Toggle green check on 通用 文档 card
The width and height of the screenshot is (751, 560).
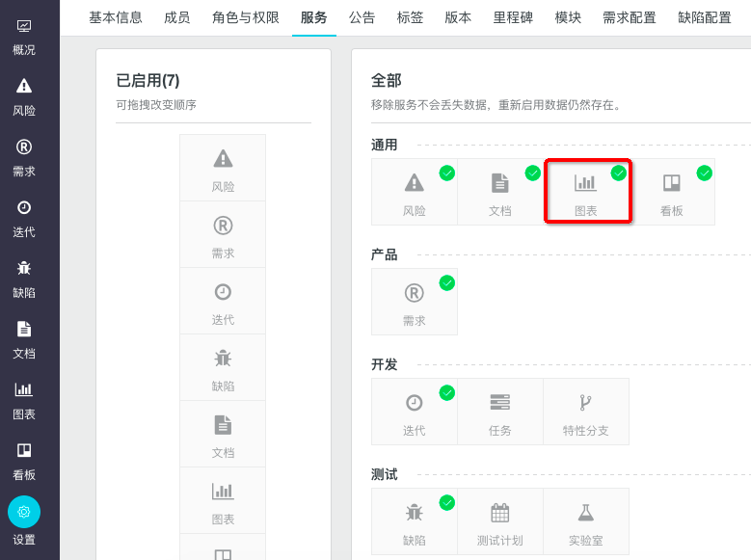tap(532, 173)
